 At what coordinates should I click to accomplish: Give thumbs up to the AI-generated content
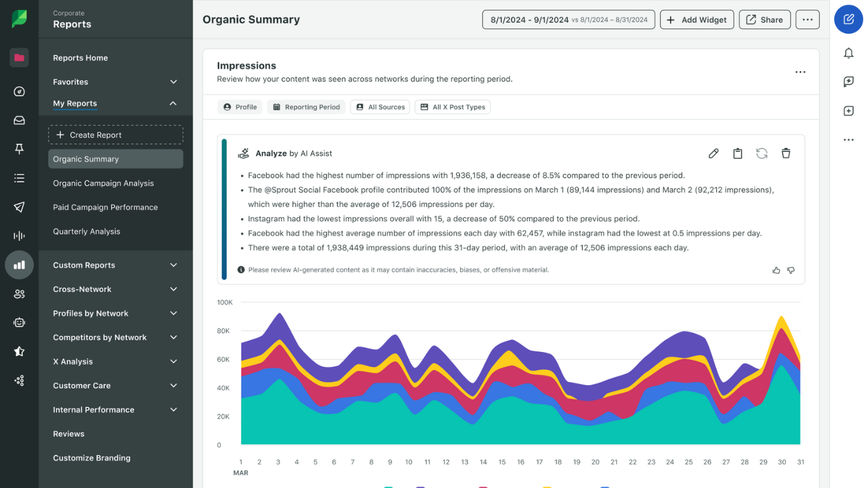click(x=776, y=270)
